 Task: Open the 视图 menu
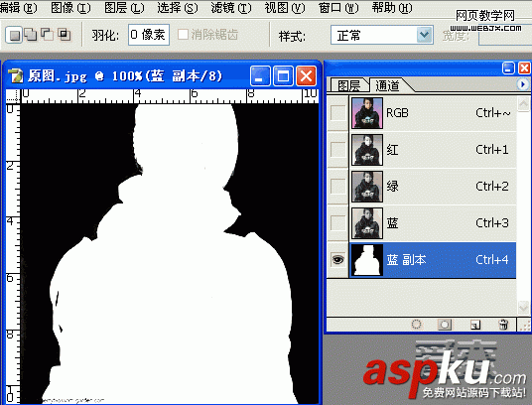(285, 8)
